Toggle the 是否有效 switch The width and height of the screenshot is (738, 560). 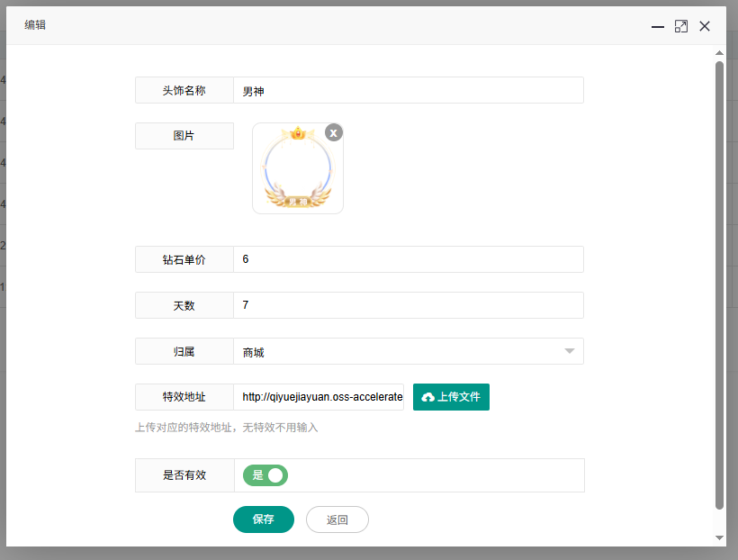tap(265, 475)
